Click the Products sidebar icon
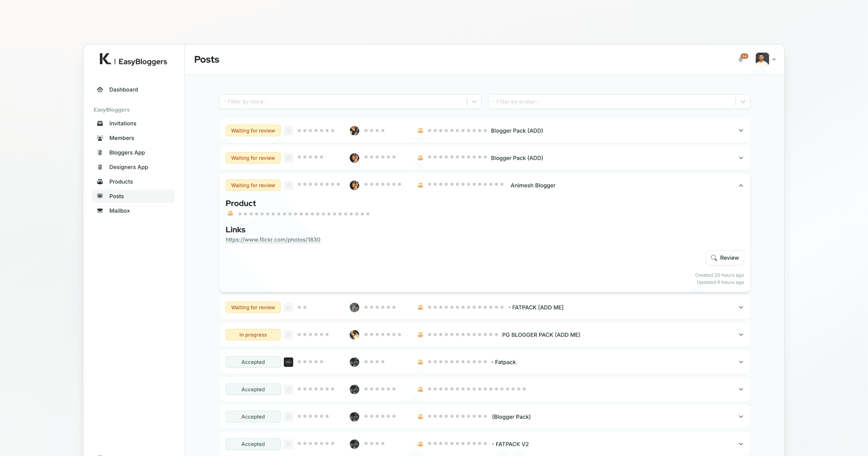868x456 pixels. pyautogui.click(x=100, y=182)
